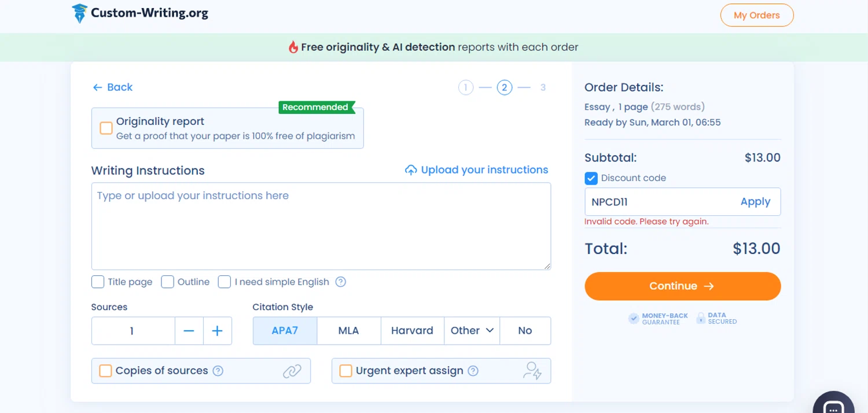Go to step 3 in progress indicator
Viewport: 868px width, 413px height.
coord(543,87)
